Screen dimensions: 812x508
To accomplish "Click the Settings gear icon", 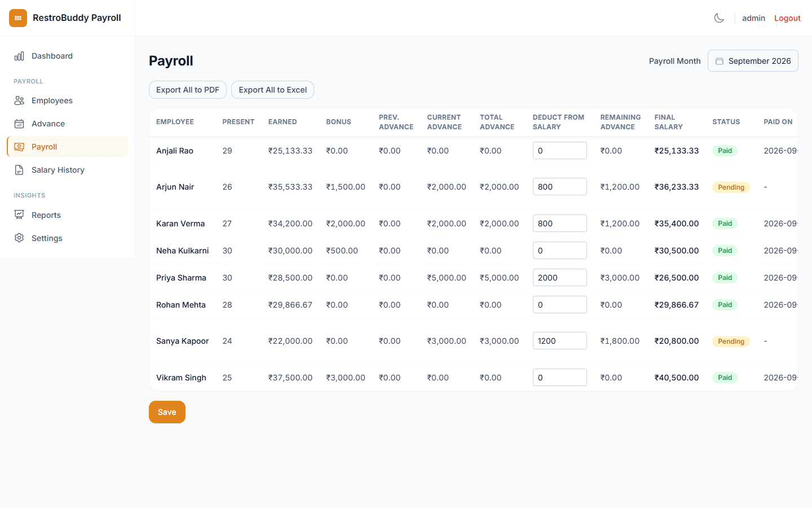I will 19,238.
